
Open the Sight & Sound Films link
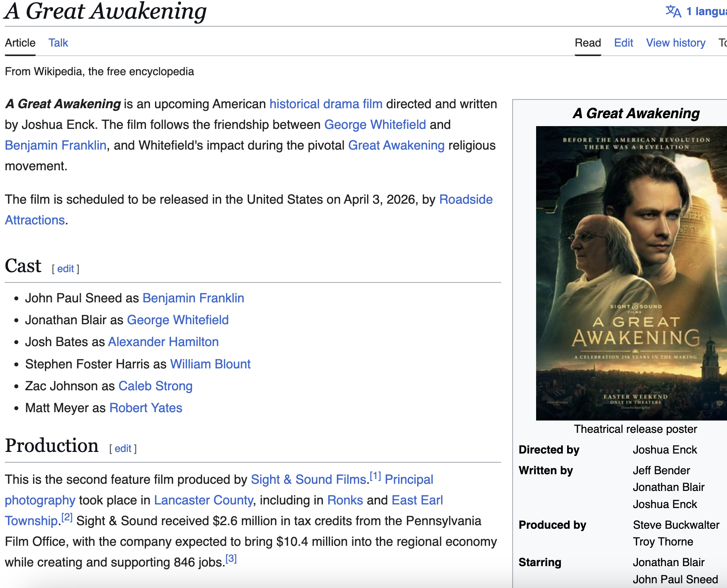tap(308, 479)
